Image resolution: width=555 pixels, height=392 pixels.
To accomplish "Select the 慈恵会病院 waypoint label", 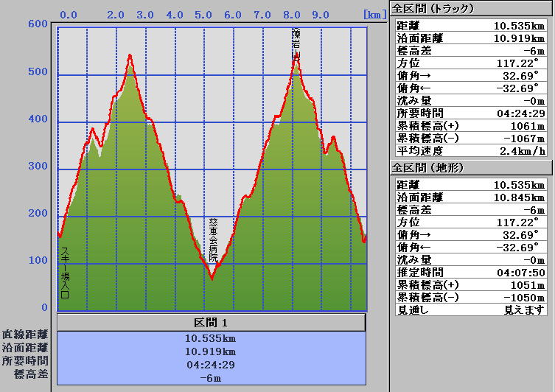I will point(213,240).
